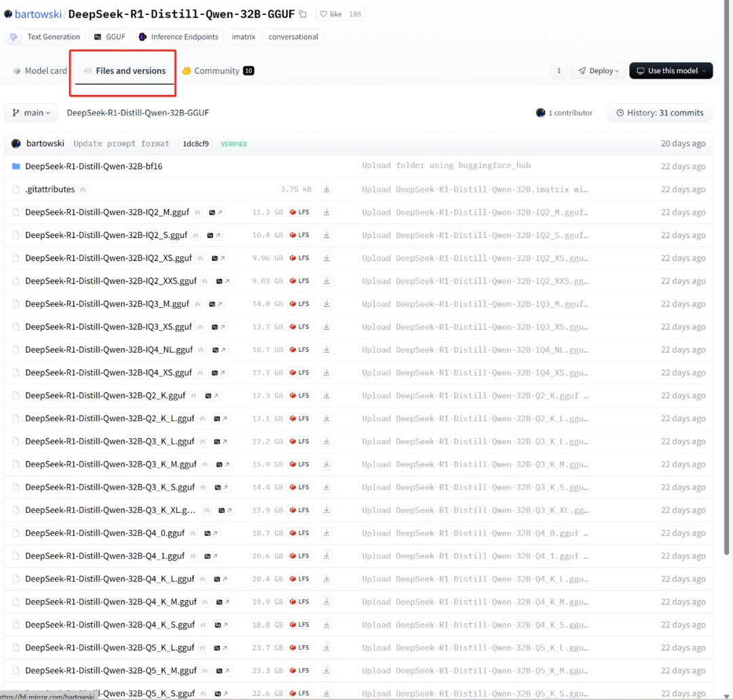Download the IQ2_M.gguf file
733x700 pixels.
pos(326,212)
